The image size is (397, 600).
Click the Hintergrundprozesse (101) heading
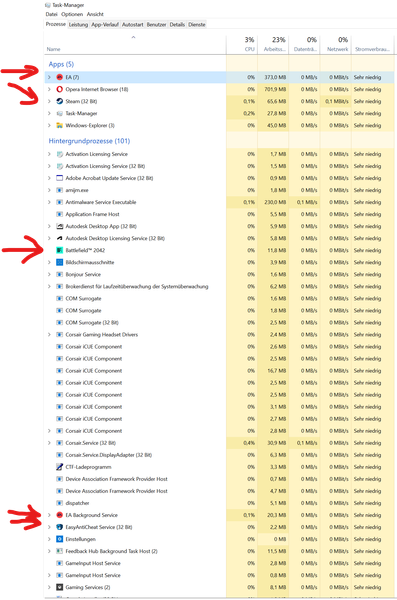[89, 141]
